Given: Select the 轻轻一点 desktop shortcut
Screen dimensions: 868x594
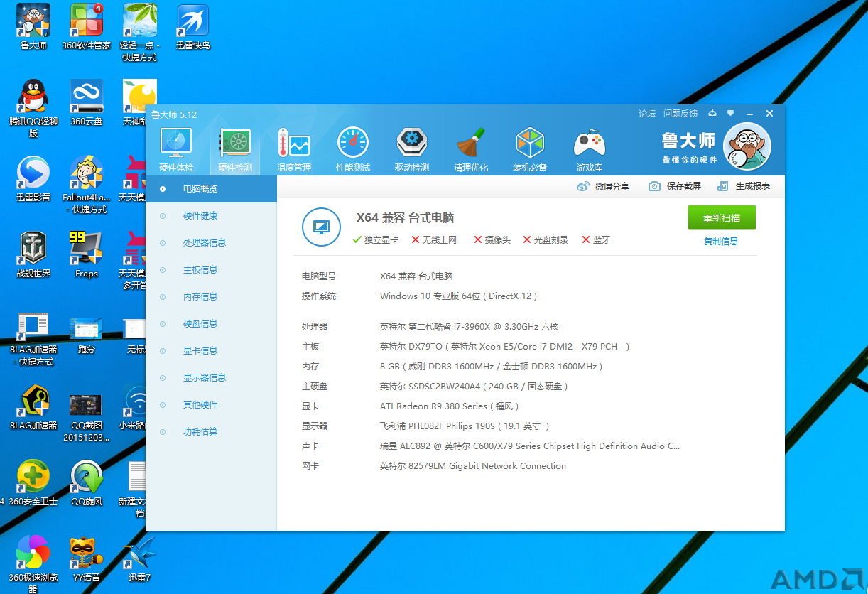Looking at the screenshot, I should [139, 33].
